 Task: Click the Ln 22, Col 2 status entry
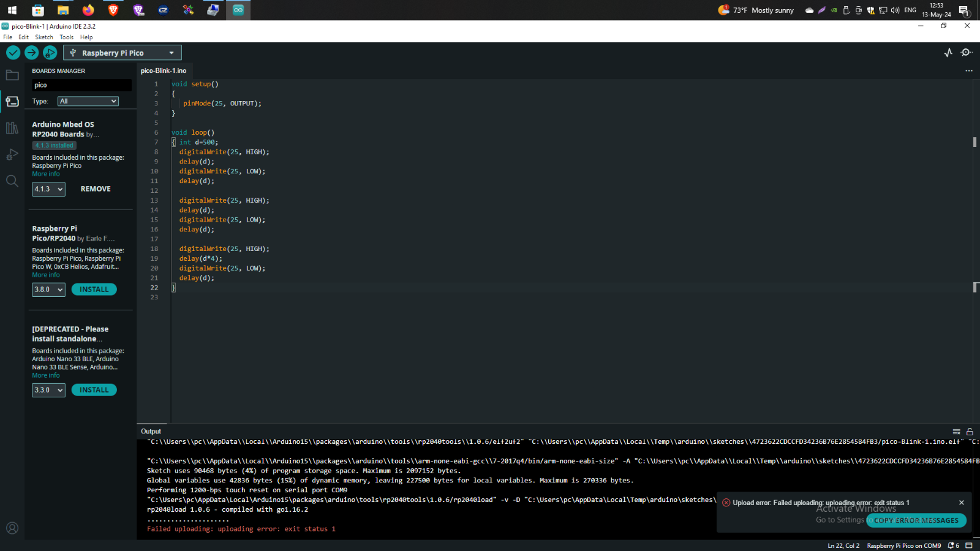(843, 545)
